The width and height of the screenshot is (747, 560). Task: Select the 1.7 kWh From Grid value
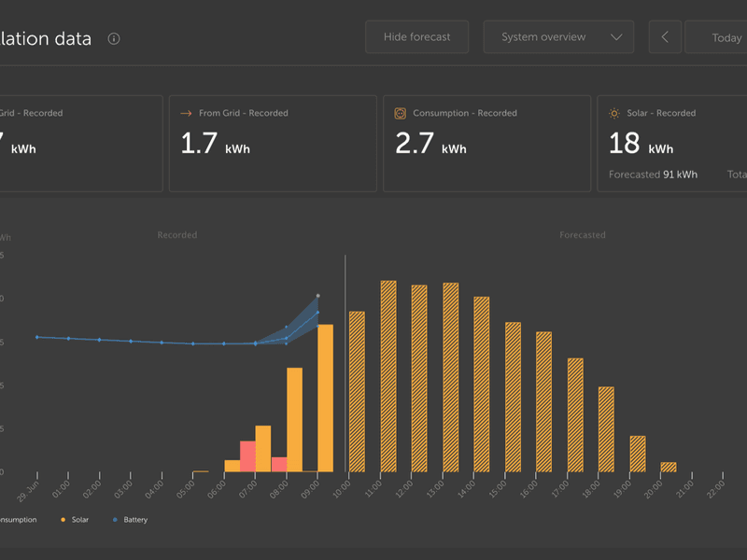coord(216,144)
